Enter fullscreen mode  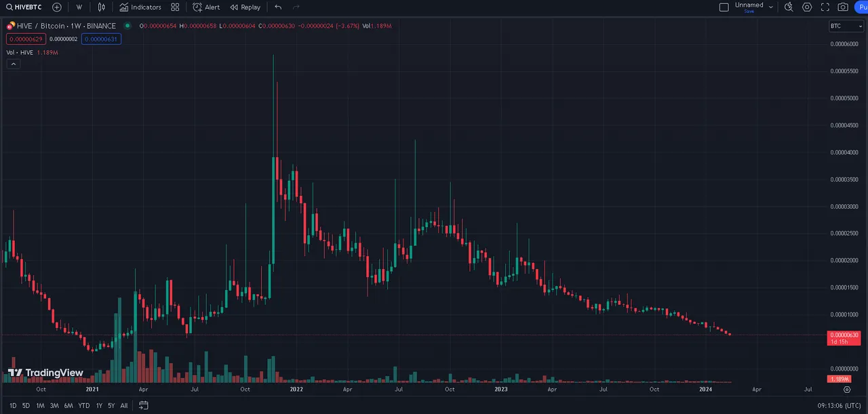[825, 7]
